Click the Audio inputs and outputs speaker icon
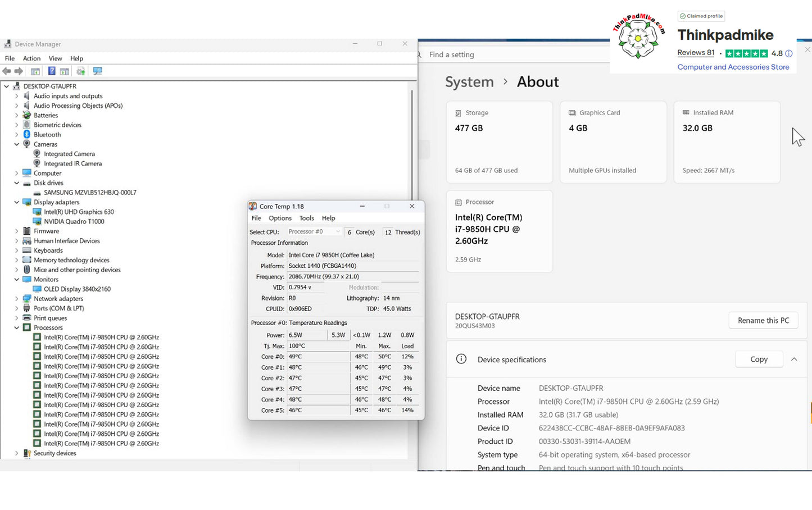 (x=26, y=96)
